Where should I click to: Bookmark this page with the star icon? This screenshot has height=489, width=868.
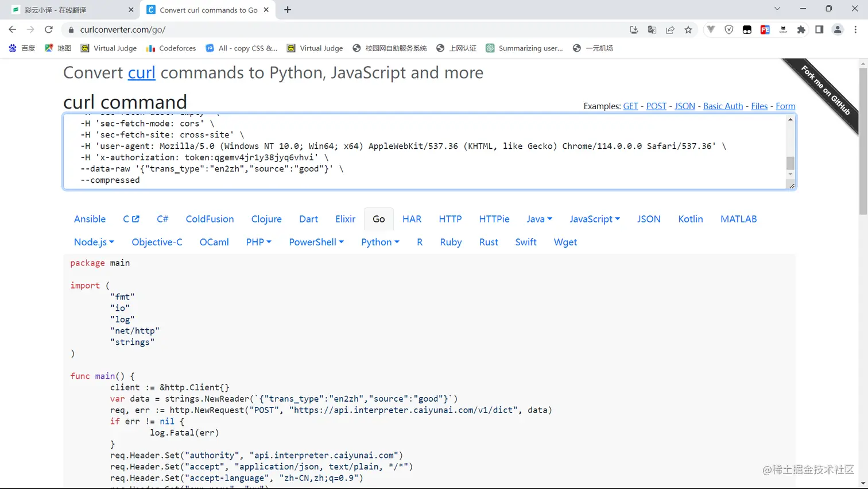pos(688,30)
